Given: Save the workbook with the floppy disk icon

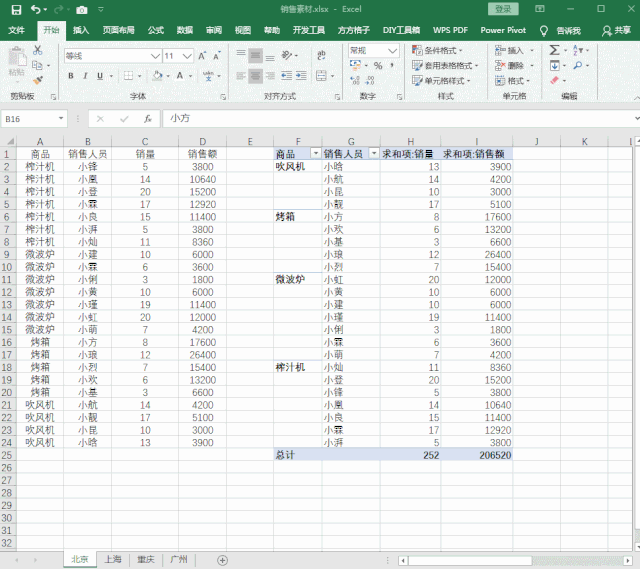Looking at the screenshot, I should point(16,10).
